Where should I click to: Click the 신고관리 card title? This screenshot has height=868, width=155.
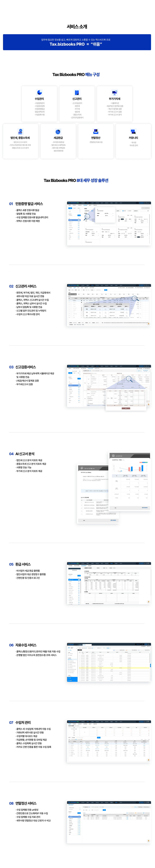(77, 99)
